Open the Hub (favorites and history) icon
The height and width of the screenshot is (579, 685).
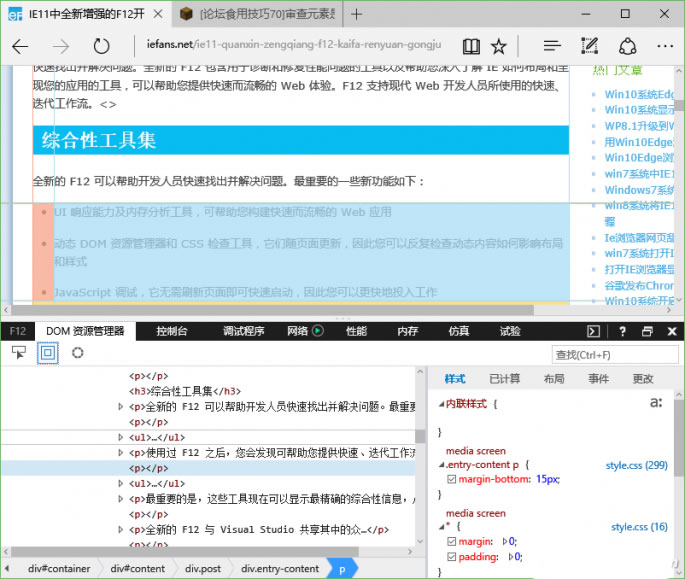[551, 46]
